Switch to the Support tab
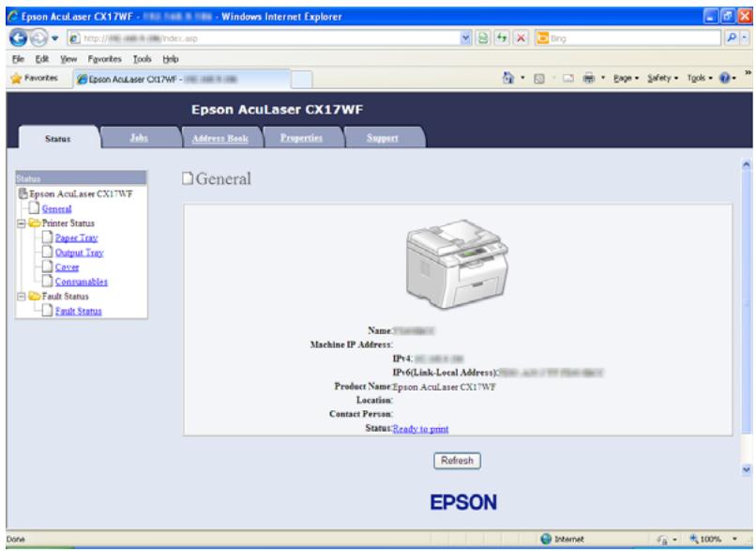 383,137
